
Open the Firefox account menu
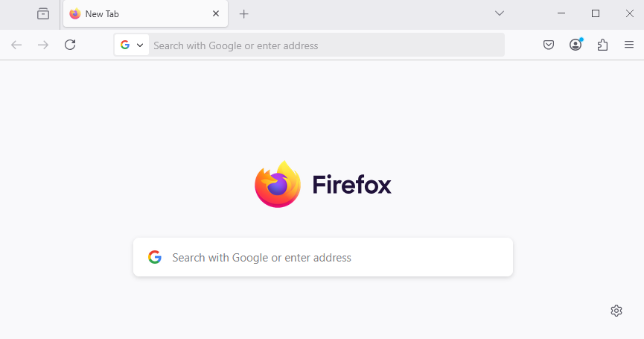tap(576, 45)
